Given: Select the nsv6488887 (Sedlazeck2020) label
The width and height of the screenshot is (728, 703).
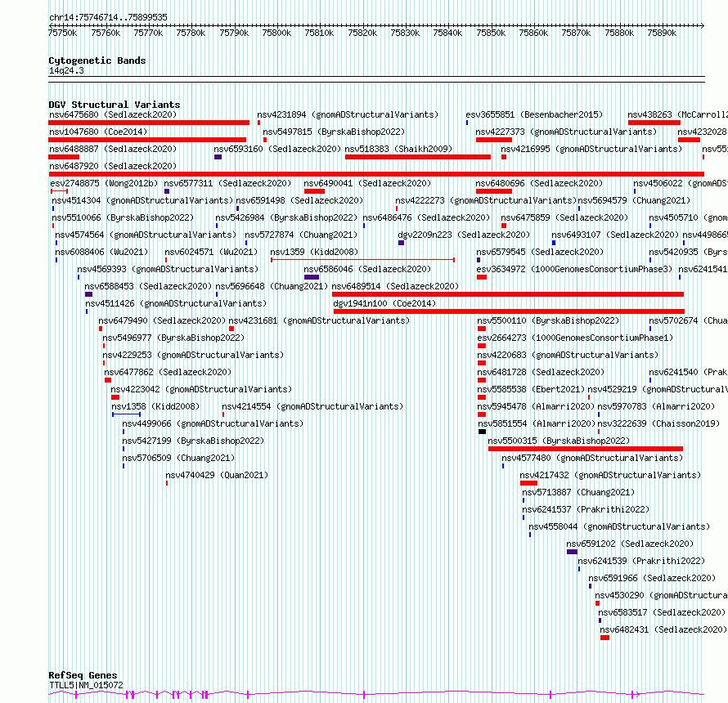Looking at the screenshot, I should (113, 149).
